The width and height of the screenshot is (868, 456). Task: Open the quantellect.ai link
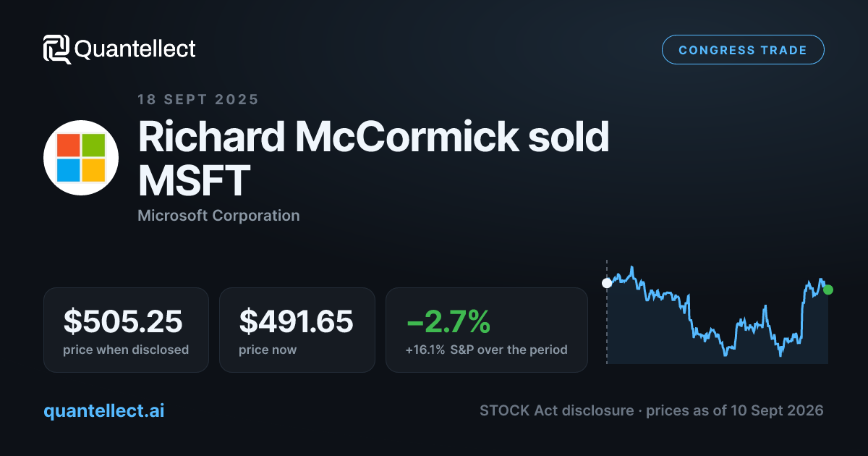coord(104,410)
